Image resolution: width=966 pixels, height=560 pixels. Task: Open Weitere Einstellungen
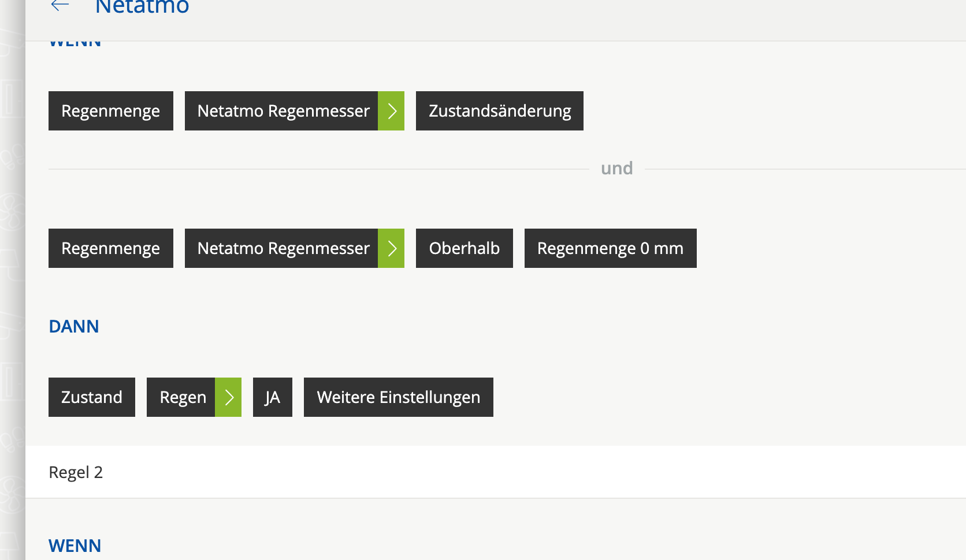tap(398, 397)
